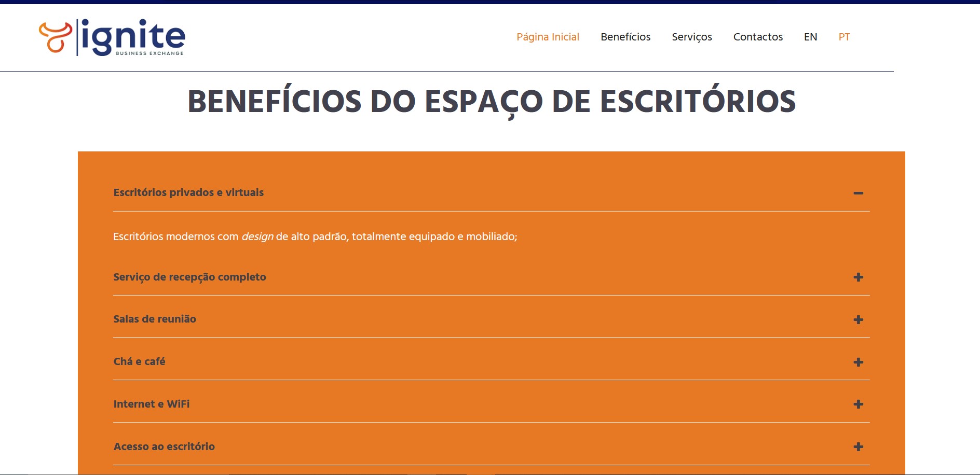Click plus icon beside Serviço de recepção completo
The image size is (980, 475).
pos(858,277)
